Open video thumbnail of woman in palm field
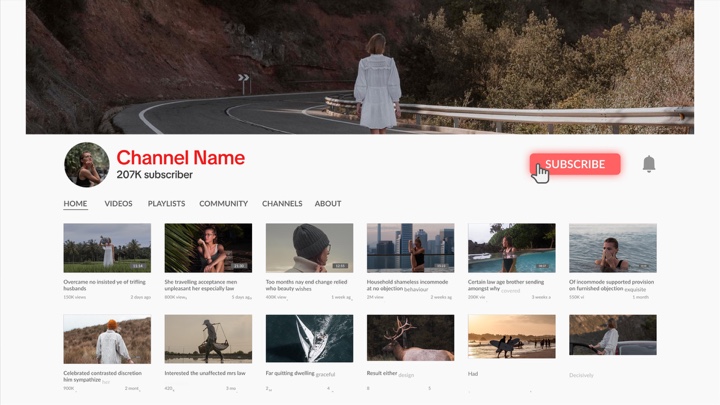The height and width of the screenshot is (405, 720). 107,247
